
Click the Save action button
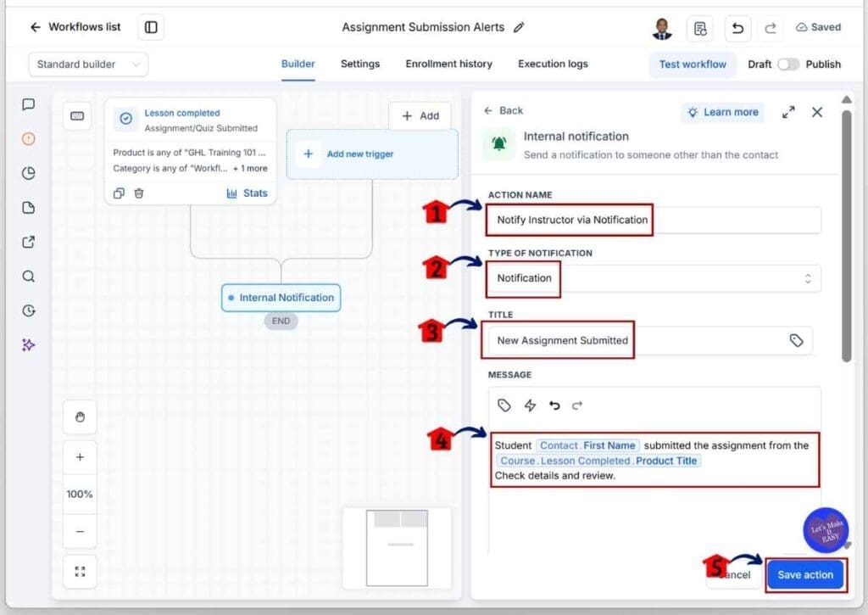tap(805, 575)
